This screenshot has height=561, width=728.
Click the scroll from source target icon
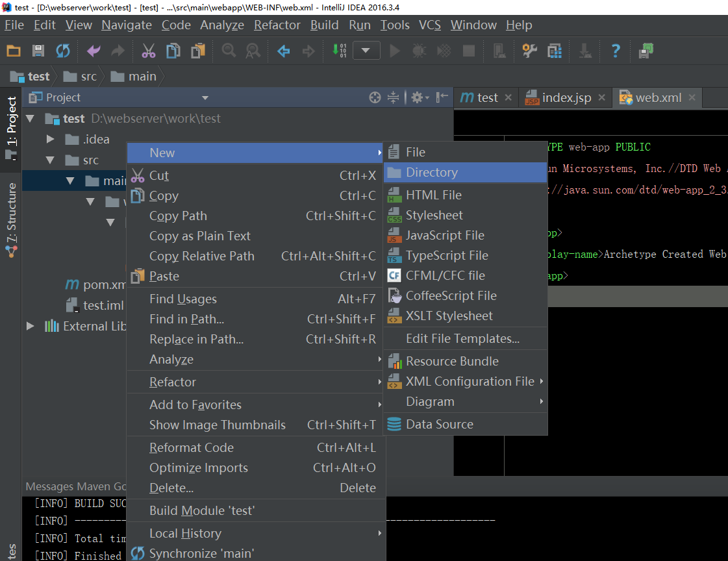click(375, 97)
